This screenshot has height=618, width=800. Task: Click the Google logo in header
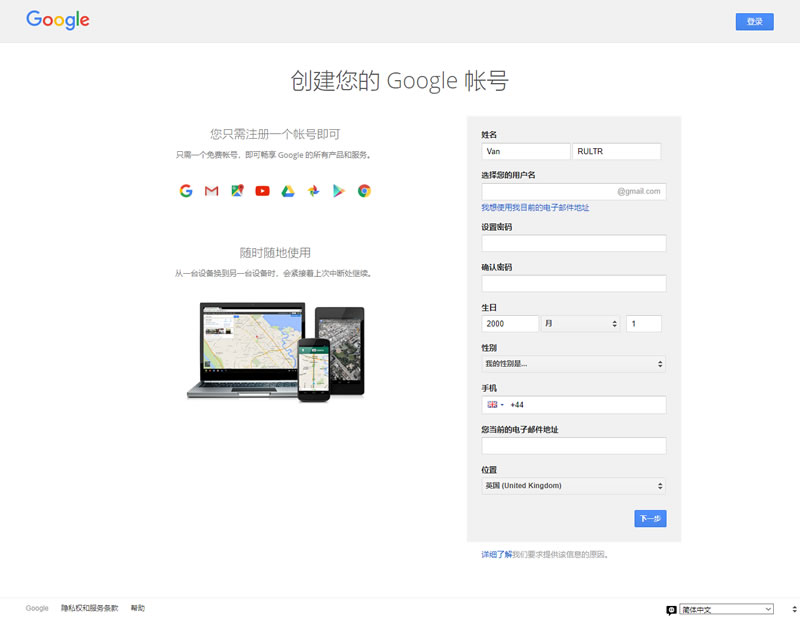click(x=58, y=20)
